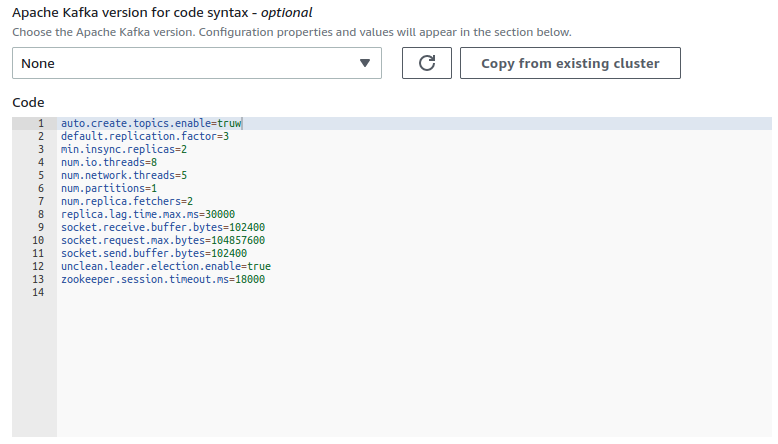The width and height of the screenshot is (778, 444).
Task: Open the Apache Kafka version dropdown
Action: (x=197, y=63)
